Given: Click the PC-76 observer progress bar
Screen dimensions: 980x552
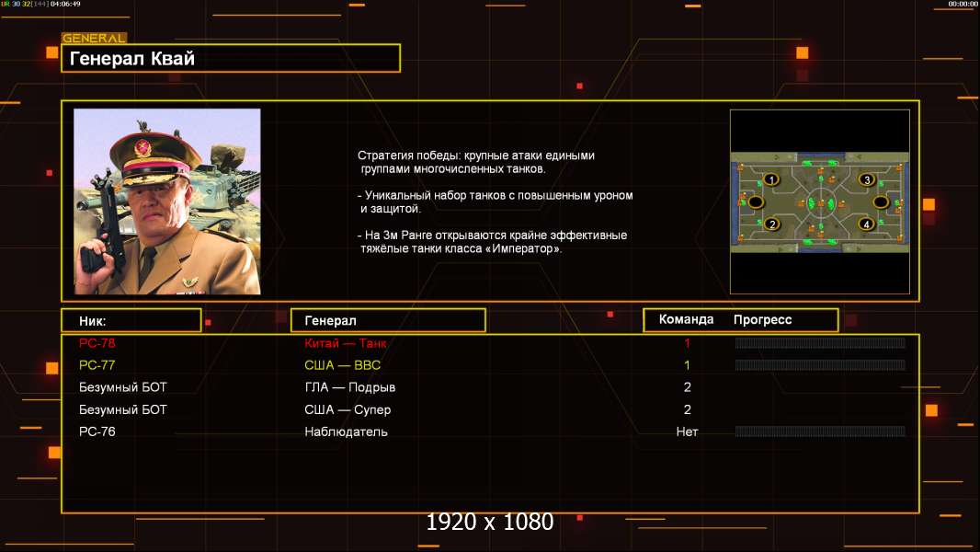Looking at the screenshot, I should (820, 431).
